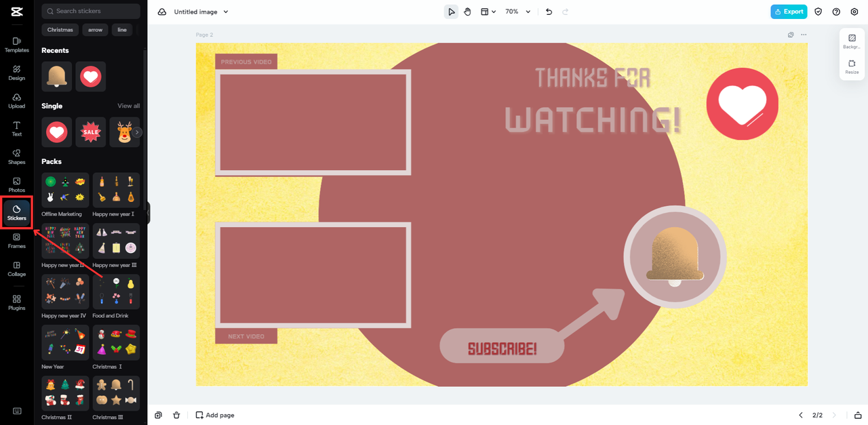The width and height of the screenshot is (868, 425).
Task: Add the heart sticker under Single
Action: click(x=56, y=132)
